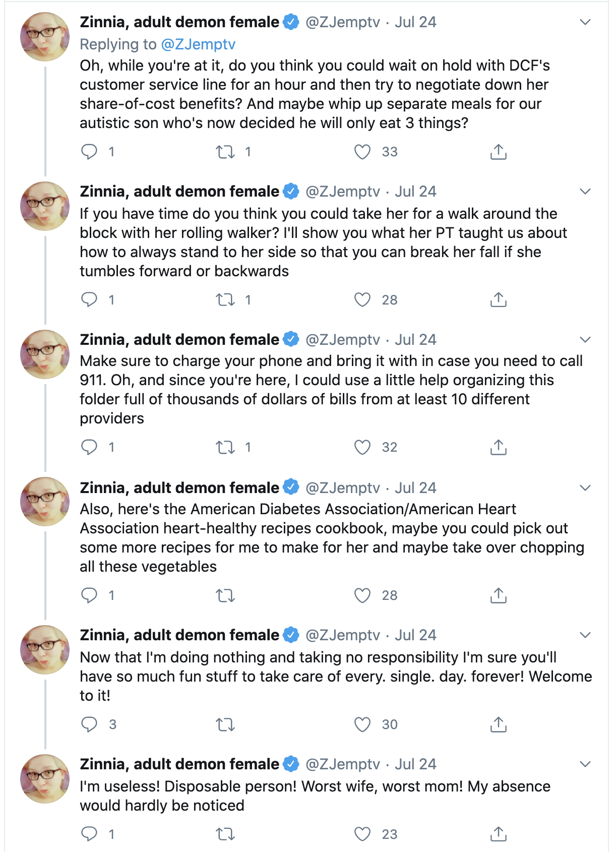Expand options chevron on rolling walker tweet
This screenshot has height=852, width=616.
[x=585, y=192]
